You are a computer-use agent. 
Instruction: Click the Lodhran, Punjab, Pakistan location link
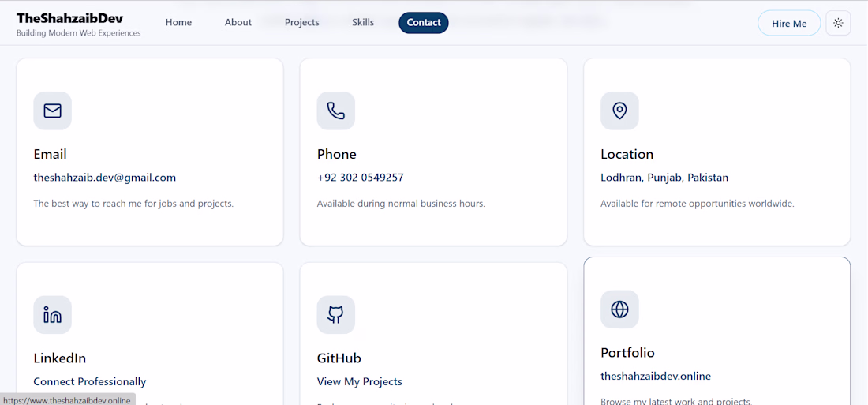664,178
